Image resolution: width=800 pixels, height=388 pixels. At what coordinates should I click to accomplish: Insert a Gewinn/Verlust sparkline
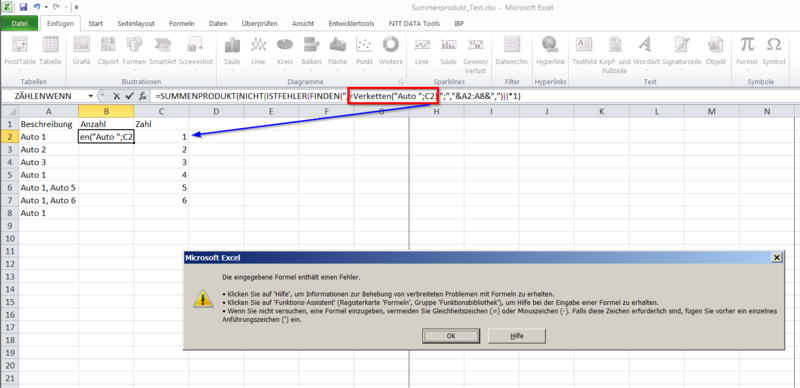tap(476, 54)
